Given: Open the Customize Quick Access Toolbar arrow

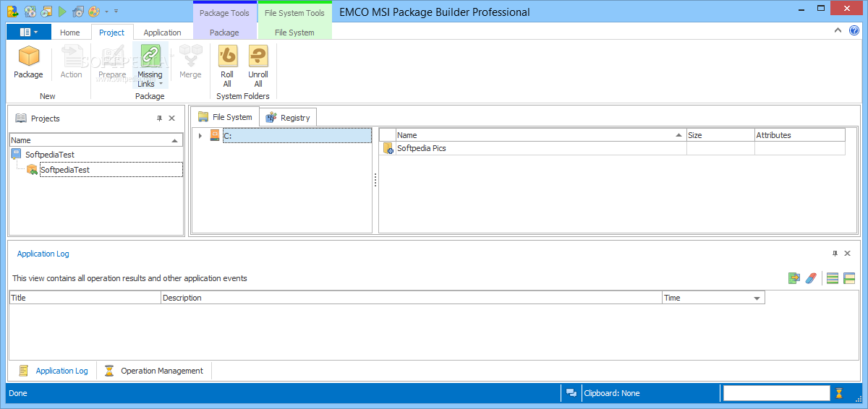Looking at the screenshot, I should click(x=116, y=12).
